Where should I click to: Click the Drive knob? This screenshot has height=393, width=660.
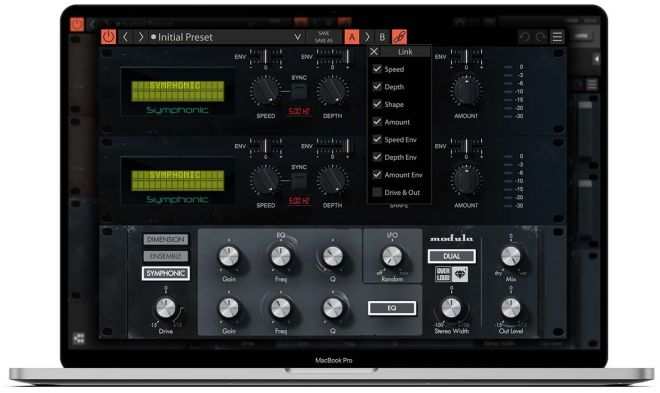[166, 308]
